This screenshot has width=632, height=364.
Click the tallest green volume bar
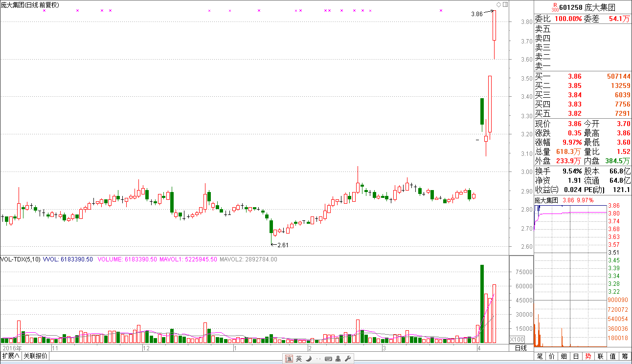[x=482, y=303]
